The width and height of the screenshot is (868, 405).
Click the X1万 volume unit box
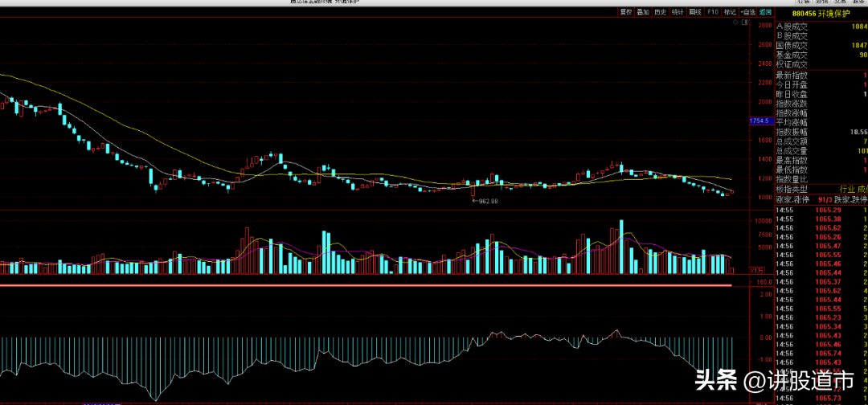click(757, 271)
